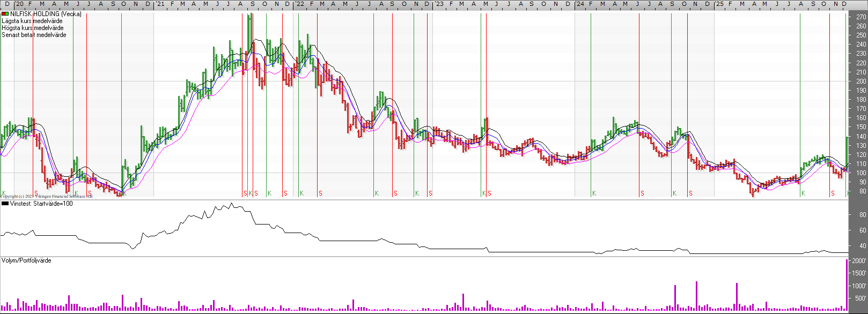The height and width of the screenshot is (314, 868).
Task: Click the red-green NILFISK HOLDING legend icon
Action: [x=5, y=14]
